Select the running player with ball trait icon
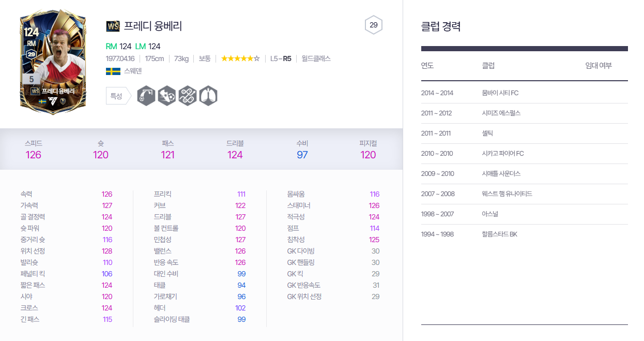644x341 pixels. (167, 96)
